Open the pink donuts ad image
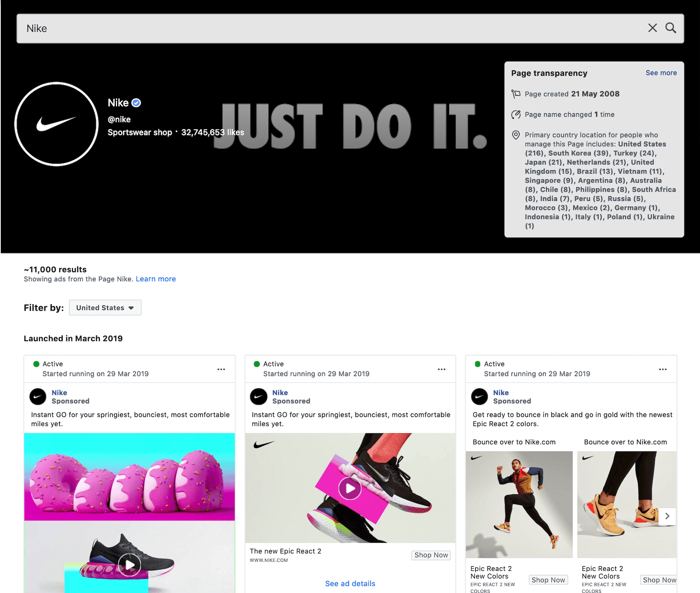 (x=129, y=477)
